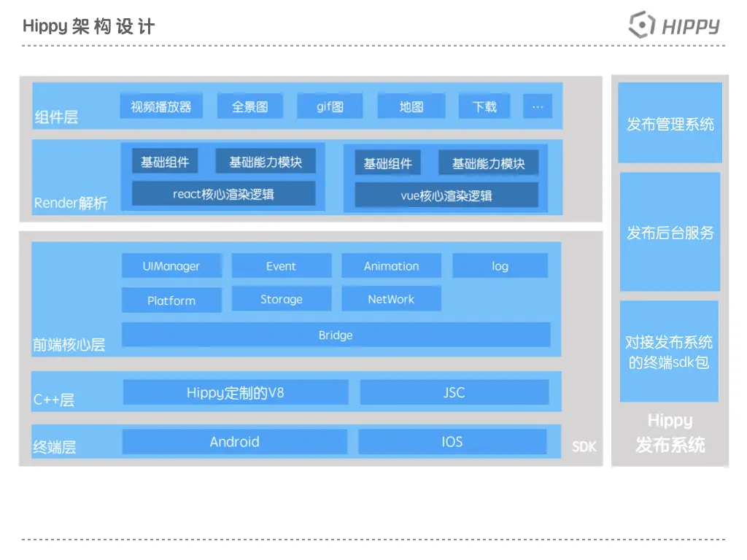This screenshot has height=560, width=747.
Task: Select the NetWork module box
Action: click(391, 298)
